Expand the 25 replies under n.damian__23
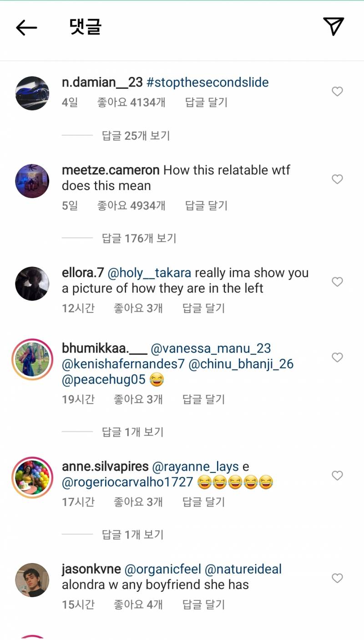Screen dimensions: 364x640 pyautogui.click(x=136, y=135)
